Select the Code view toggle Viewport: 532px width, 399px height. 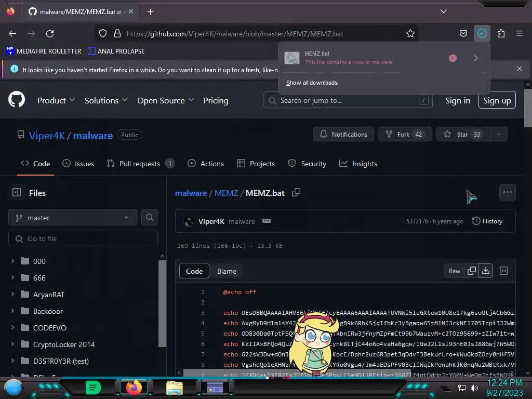[194, 271]
